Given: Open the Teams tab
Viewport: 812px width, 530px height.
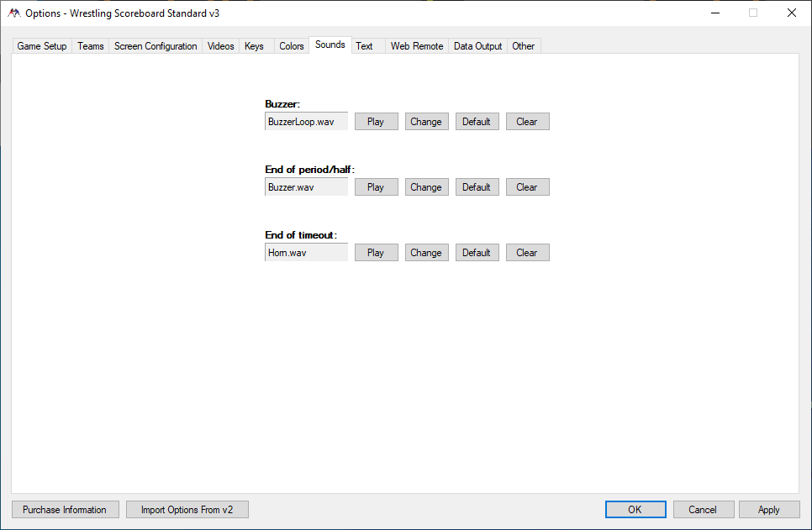Looking at the screenshot, I should point(91,46).
